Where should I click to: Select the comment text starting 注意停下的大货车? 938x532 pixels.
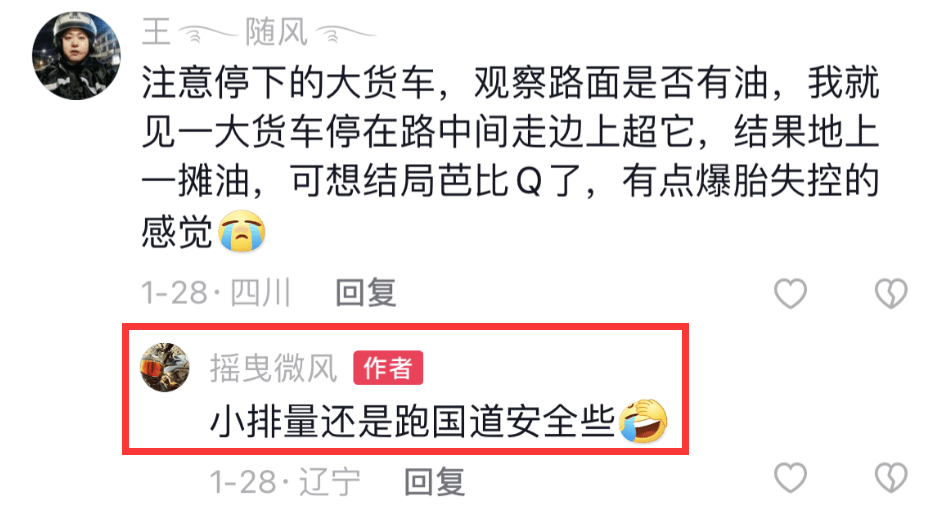coord(510,157)
